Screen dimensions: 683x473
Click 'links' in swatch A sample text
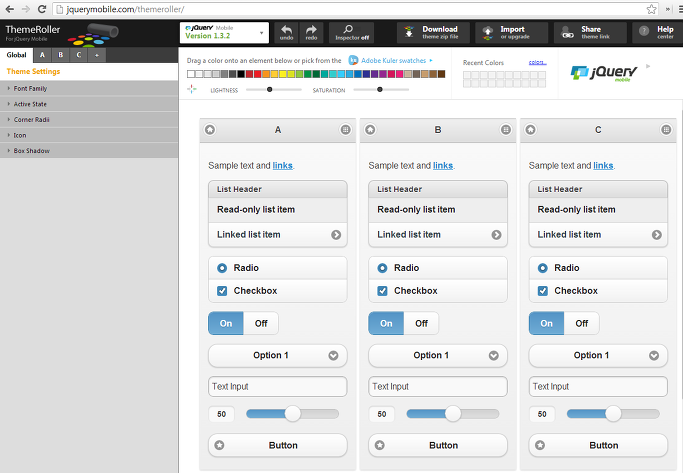283,166
